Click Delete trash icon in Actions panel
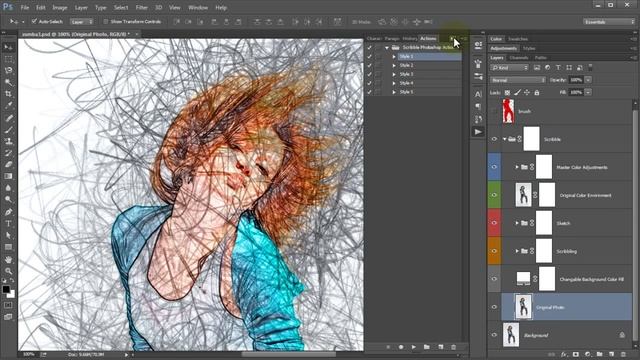 tap(453, 347)
